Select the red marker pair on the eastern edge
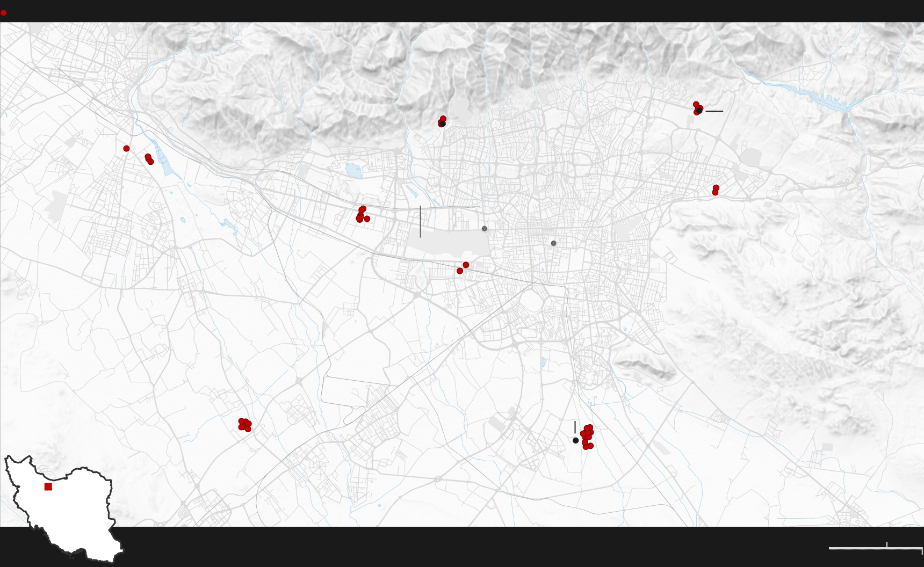 click(716, 190)
